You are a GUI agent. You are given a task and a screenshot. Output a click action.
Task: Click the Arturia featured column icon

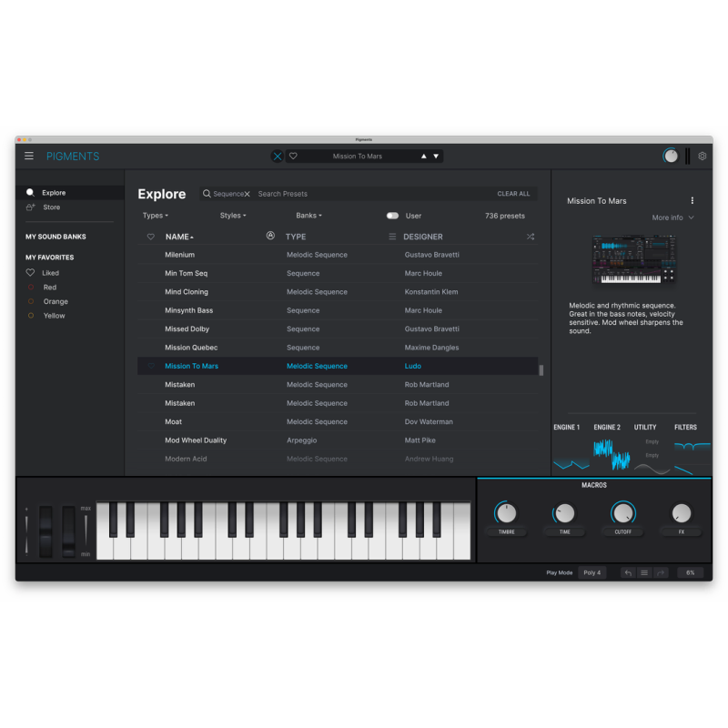tap(270, 236)
